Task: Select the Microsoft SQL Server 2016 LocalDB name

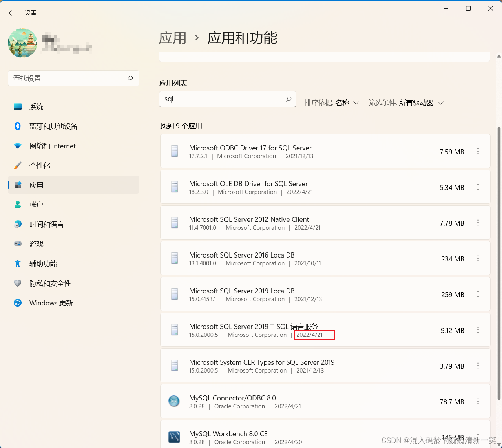Action: [242, 255]
